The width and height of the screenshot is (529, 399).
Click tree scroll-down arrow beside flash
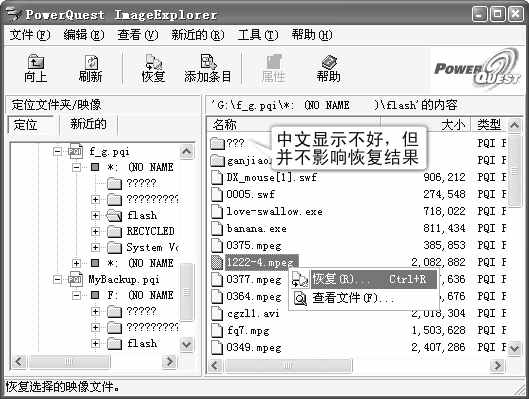pyautogui.click(x=187, y=345)
